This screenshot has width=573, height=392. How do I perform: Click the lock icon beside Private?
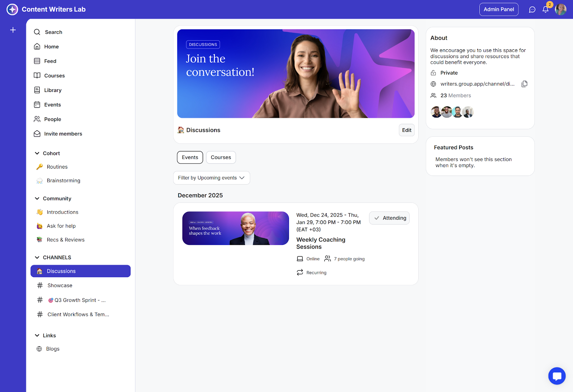coord(433,73)
